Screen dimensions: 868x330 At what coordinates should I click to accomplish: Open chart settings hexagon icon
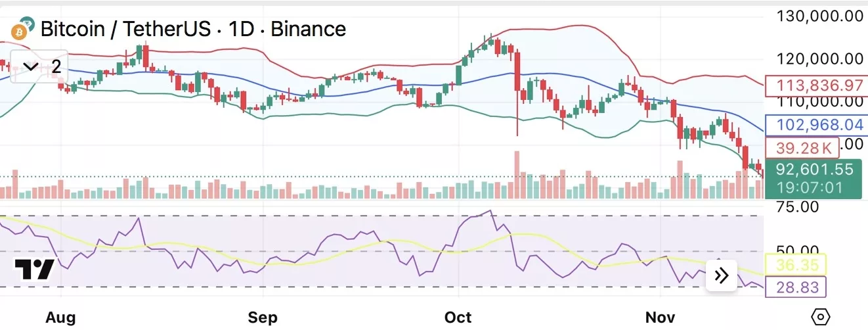click(x=821, y=316)
